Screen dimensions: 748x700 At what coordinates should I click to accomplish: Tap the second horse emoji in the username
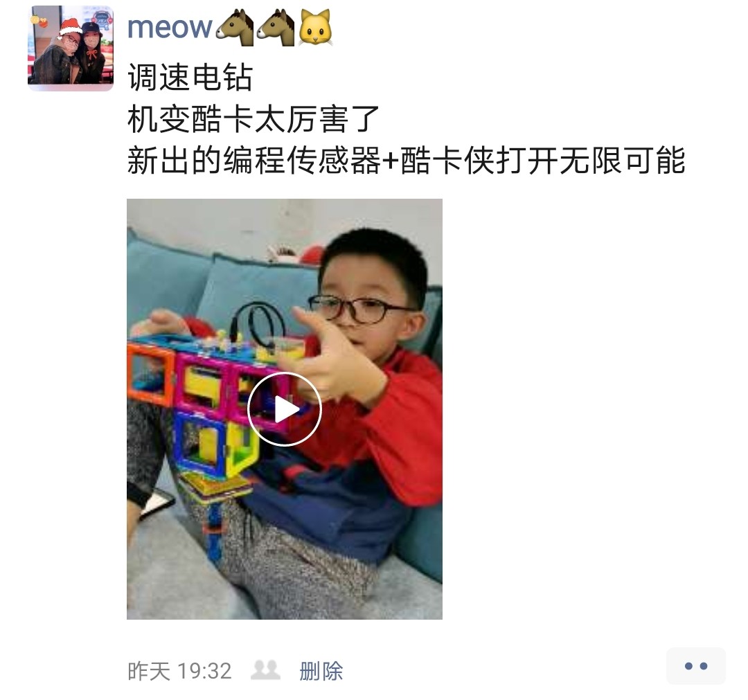pyautogui.click(x=276, y=28)
